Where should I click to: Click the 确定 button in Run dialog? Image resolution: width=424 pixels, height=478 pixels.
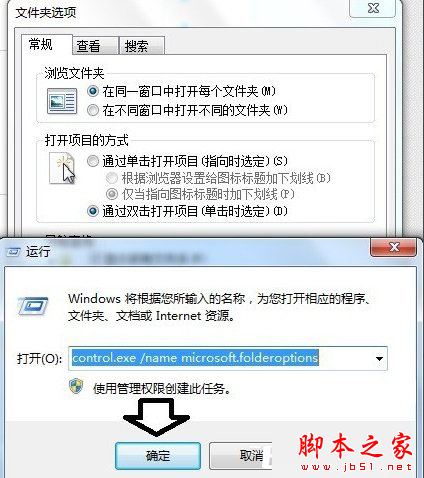[158, 456]
